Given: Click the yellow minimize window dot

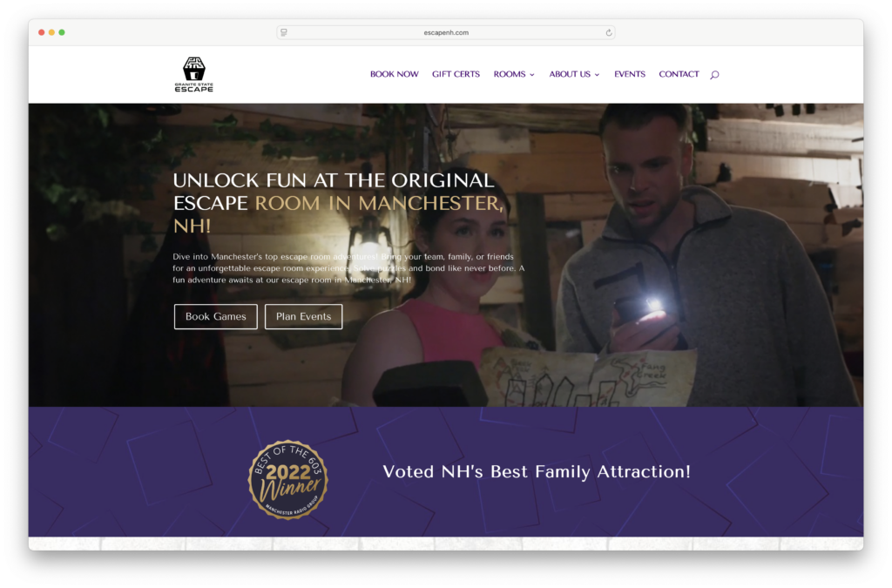Looking at the screenshot, I should (51, 32).
